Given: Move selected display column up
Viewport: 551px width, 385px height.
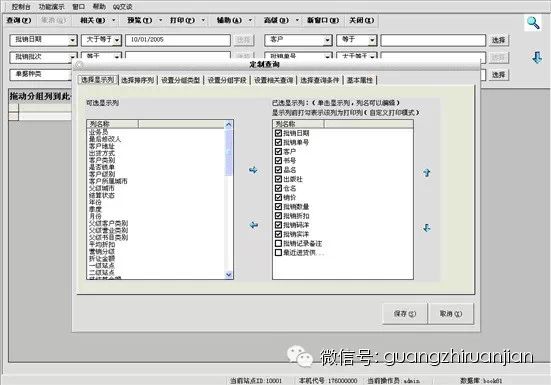Looking at the screenshot, I should (427, 172).
